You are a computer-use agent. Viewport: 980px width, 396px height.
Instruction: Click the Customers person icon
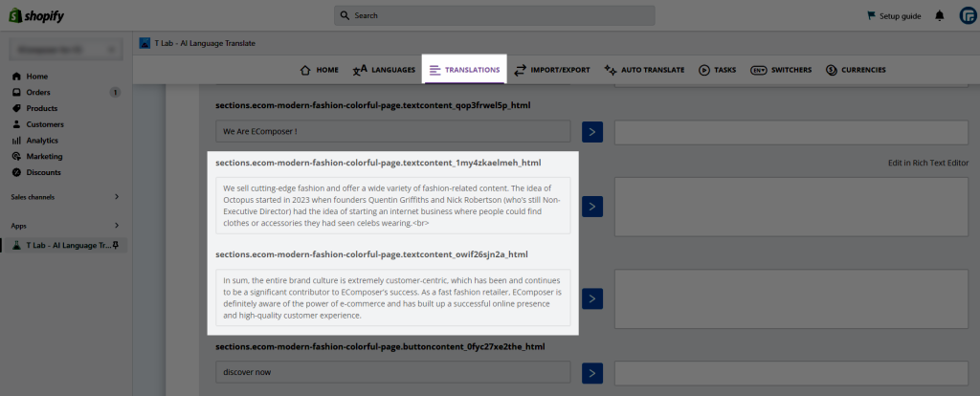click(17, 124)
